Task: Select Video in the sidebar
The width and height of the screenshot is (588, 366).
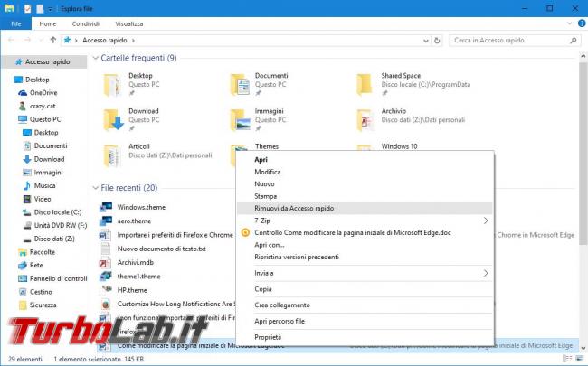Action: (x=37, y=199)
